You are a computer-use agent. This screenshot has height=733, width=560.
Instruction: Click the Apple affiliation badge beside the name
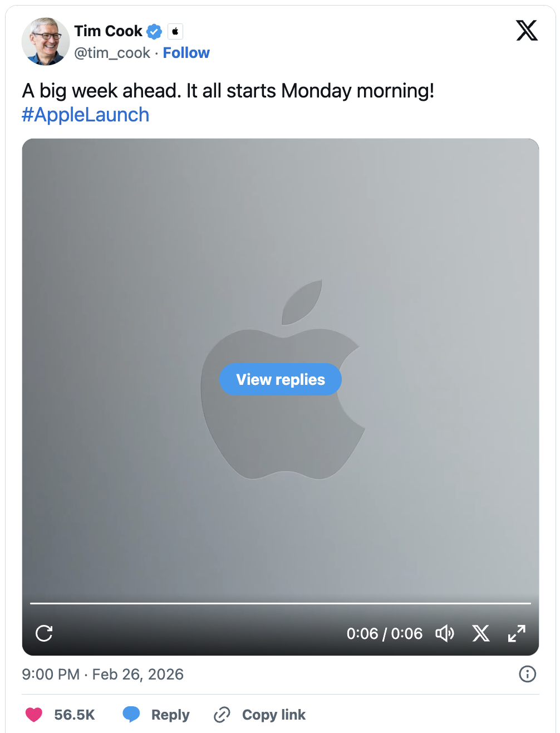(x=175, y=32)
